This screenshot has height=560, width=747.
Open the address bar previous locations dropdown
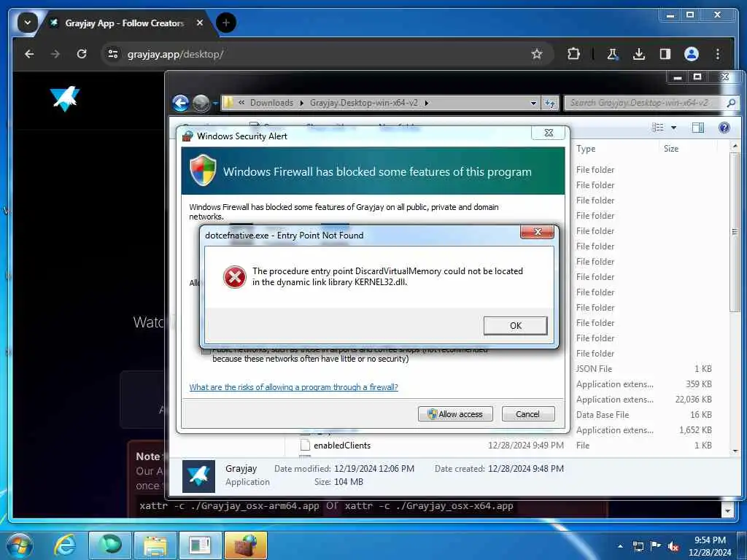(x=533, y=103)
